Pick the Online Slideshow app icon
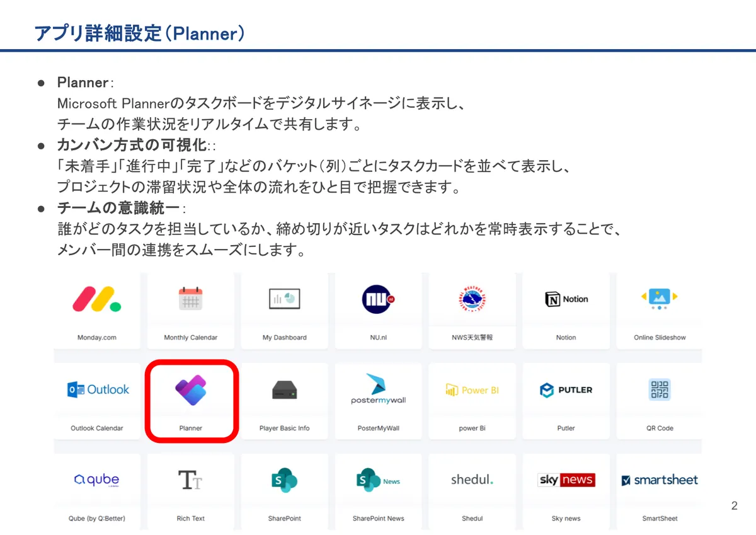The width and height of the screenshot is (756, 535). pyautogui.click(x=660, y=299)
